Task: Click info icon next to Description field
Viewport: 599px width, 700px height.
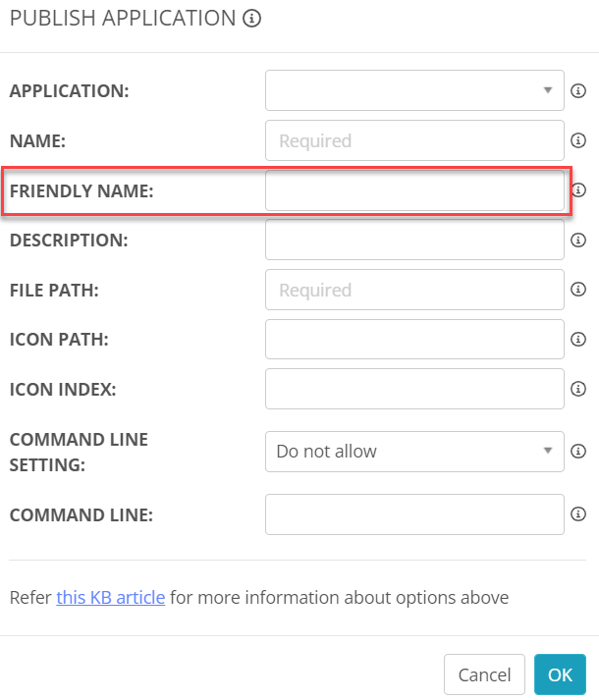Action: click(578, 240)
